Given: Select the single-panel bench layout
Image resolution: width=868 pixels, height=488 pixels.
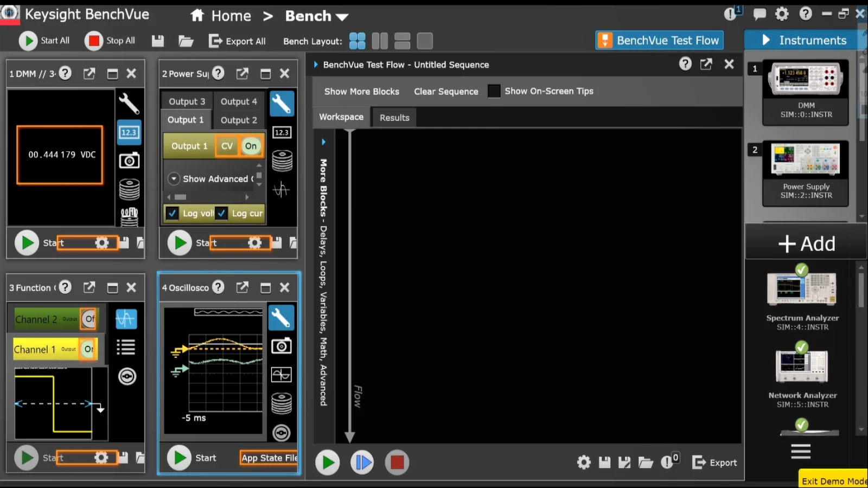Looking at the screenshot, I should (425, 41).
